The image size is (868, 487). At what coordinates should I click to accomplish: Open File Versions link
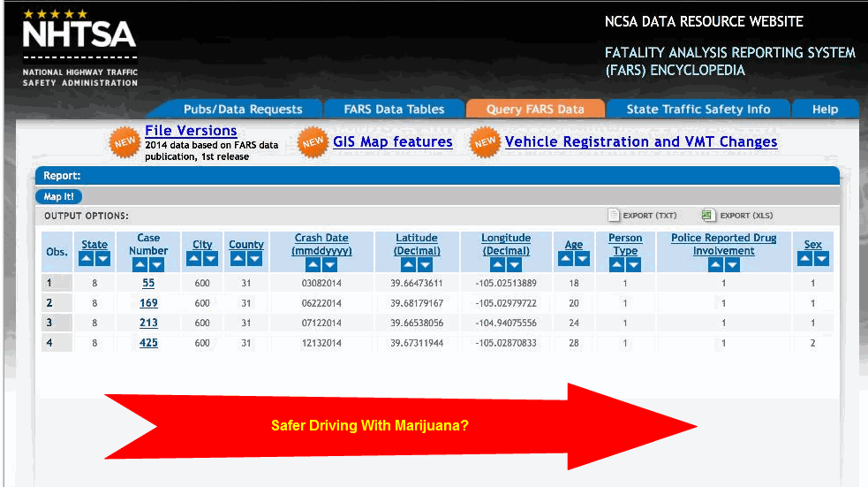click(191, 131)
